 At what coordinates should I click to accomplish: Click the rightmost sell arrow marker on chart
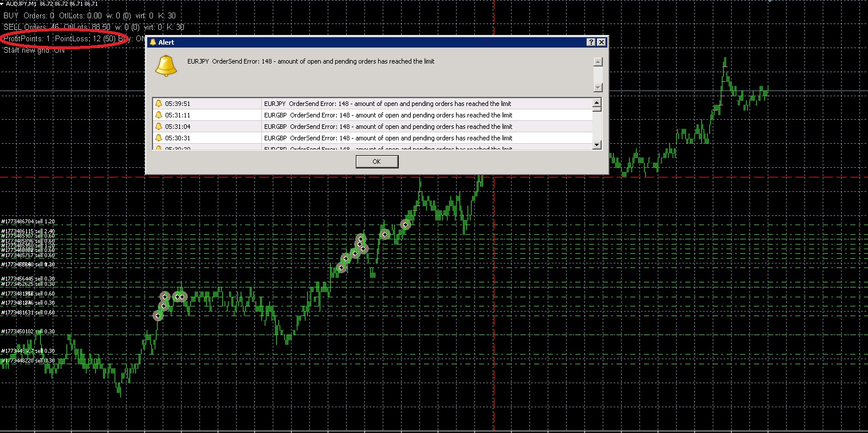tap(406, 225)
